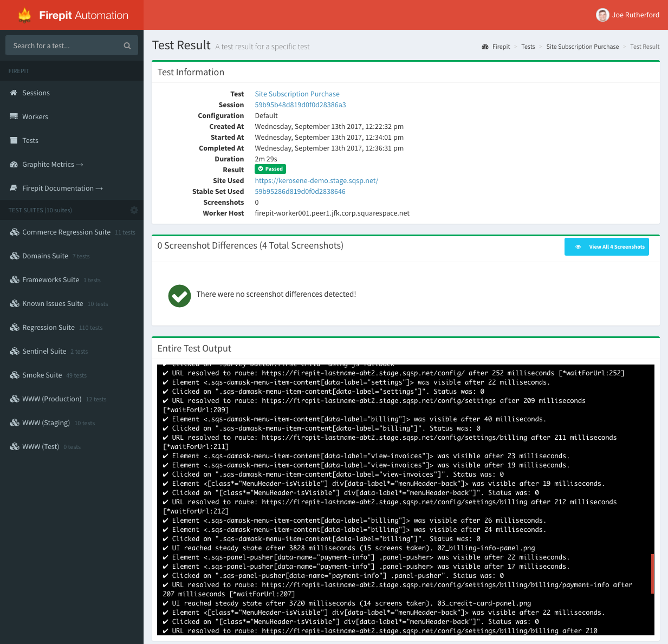This screenshot has height=644, width=668.
Task: Click the Sentinel Suite cubes icon
Action: [15, 352]
